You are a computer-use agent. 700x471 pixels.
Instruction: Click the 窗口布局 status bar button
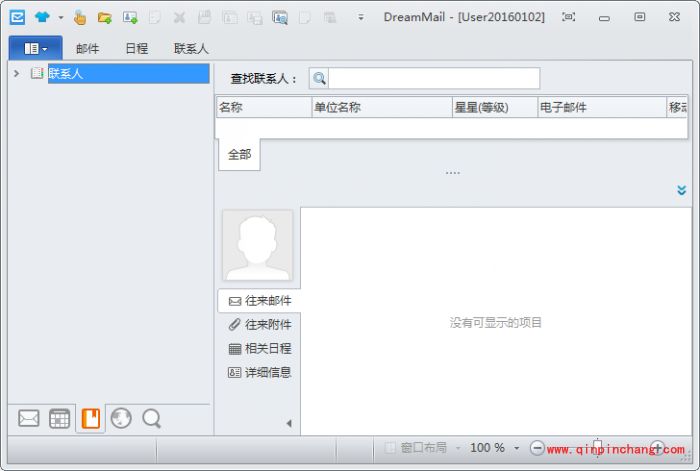(416, 447)
